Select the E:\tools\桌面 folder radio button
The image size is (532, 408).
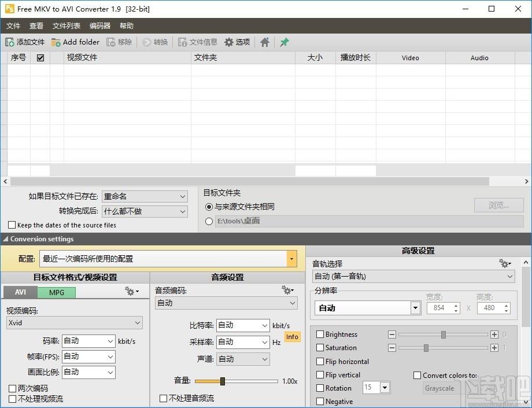[x=209, y=221]
